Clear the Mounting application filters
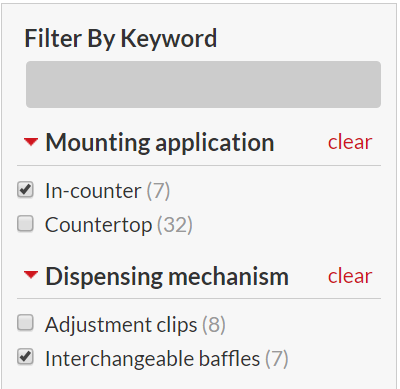The width and height of the screenshot is (400, 389). click(x=350, y=142)
